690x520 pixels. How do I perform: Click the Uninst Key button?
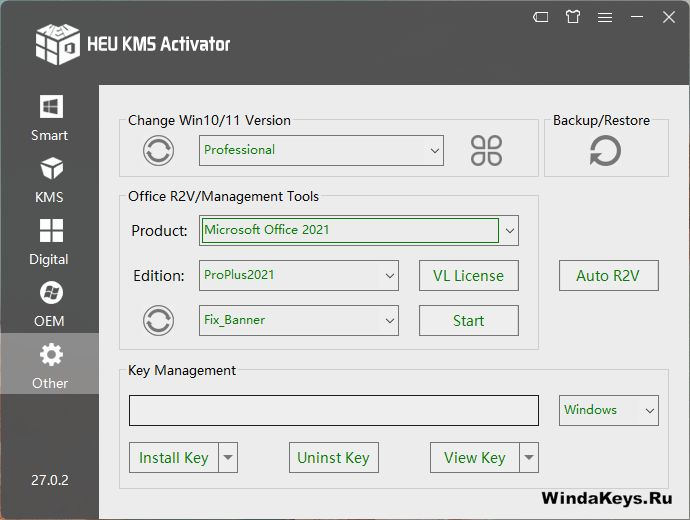(334, 458)
